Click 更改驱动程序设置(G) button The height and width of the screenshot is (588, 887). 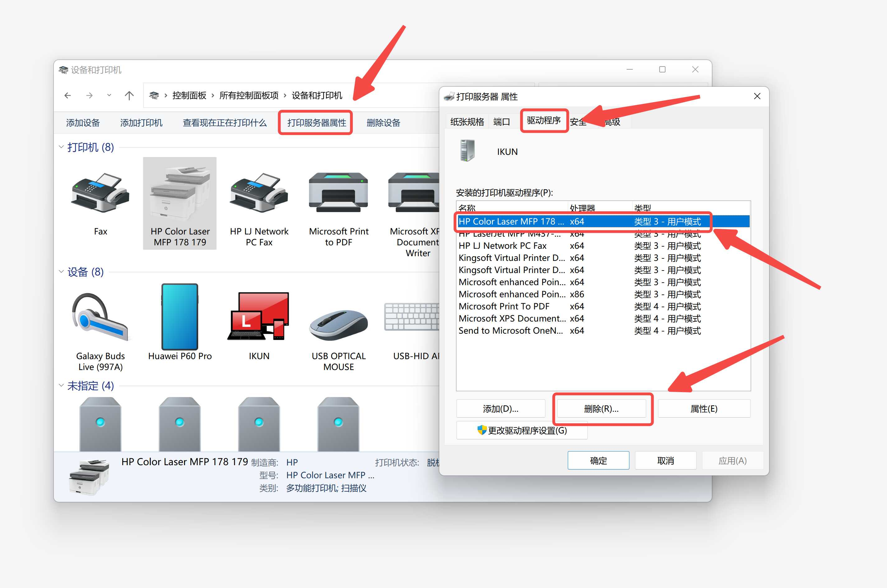[x=522, y=430]
